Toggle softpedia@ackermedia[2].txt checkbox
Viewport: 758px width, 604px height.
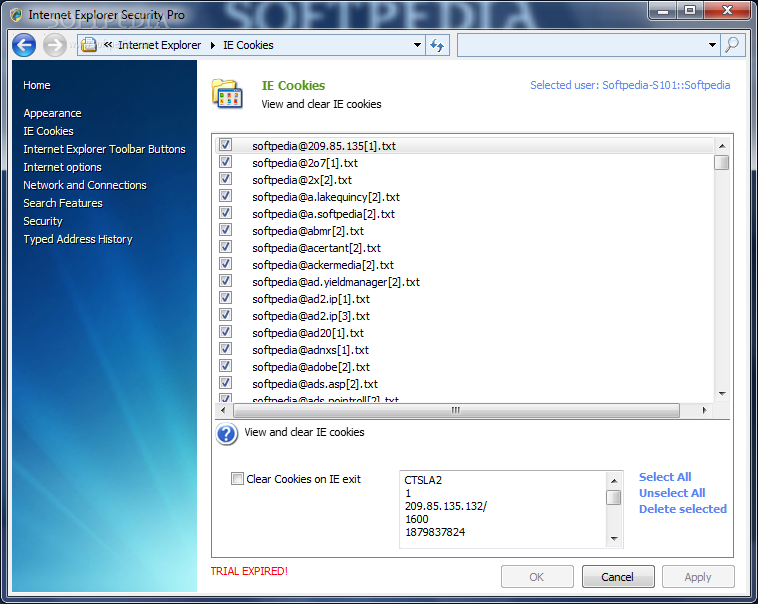[225, 264]
